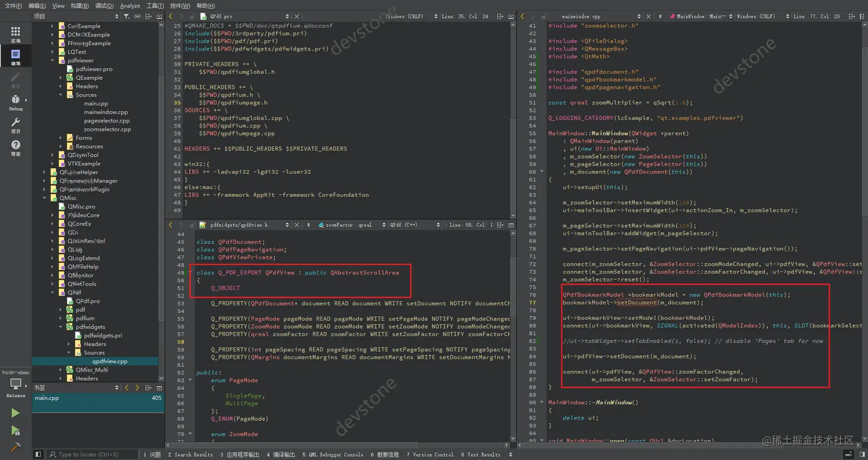This screenshot has width=868, height=460.
Task: Expand the Resources folder
Action: click(x=61, y=146)
